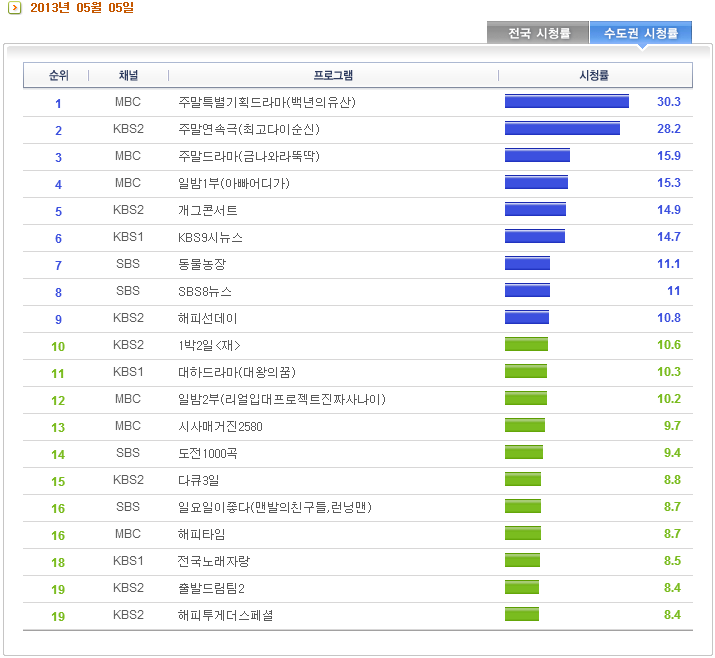
Task: Click rank number 10
Action: tap(58, 347)
